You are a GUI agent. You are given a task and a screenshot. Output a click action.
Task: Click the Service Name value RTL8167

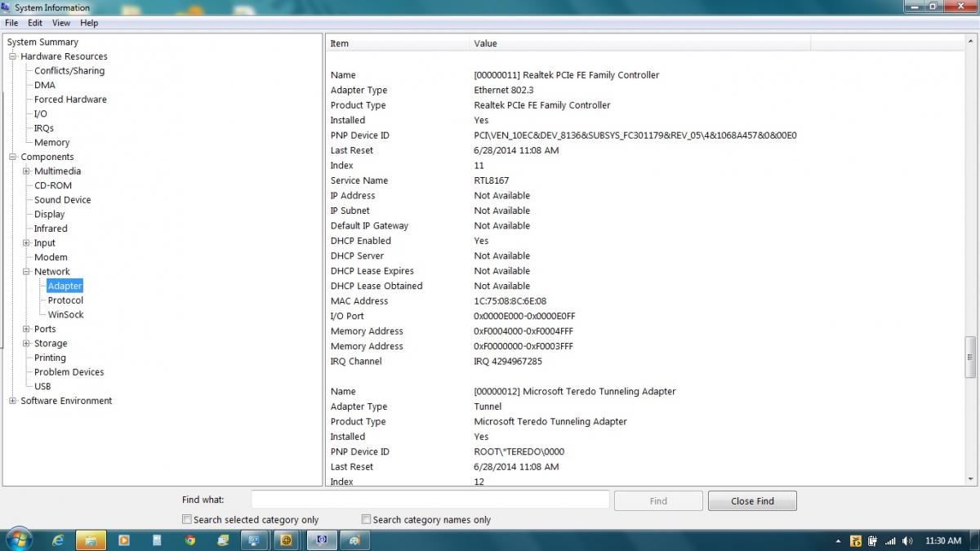point(492,180)
